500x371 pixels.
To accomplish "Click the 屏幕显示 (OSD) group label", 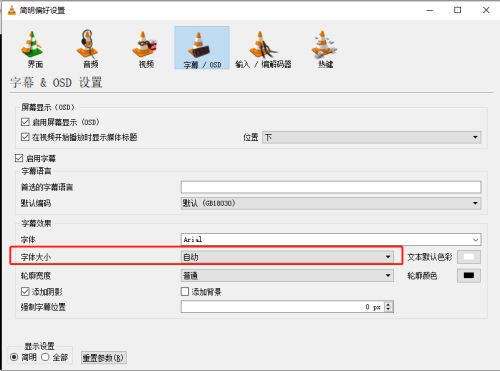I will click(x=48, y=107).
